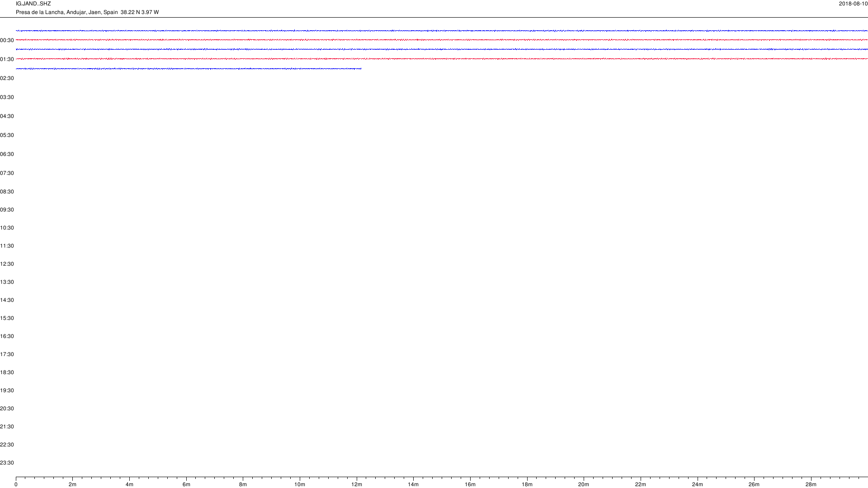Viewport: 868px width, 488px height.
Task: Click the red trace beside 01:30
Action: click(x=442, y=59)
